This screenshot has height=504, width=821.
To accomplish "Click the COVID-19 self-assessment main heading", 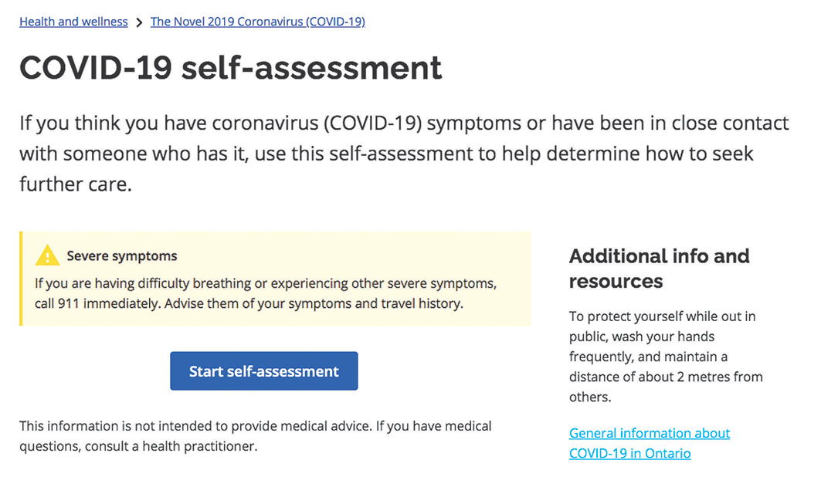I will [x=230, y=67].
